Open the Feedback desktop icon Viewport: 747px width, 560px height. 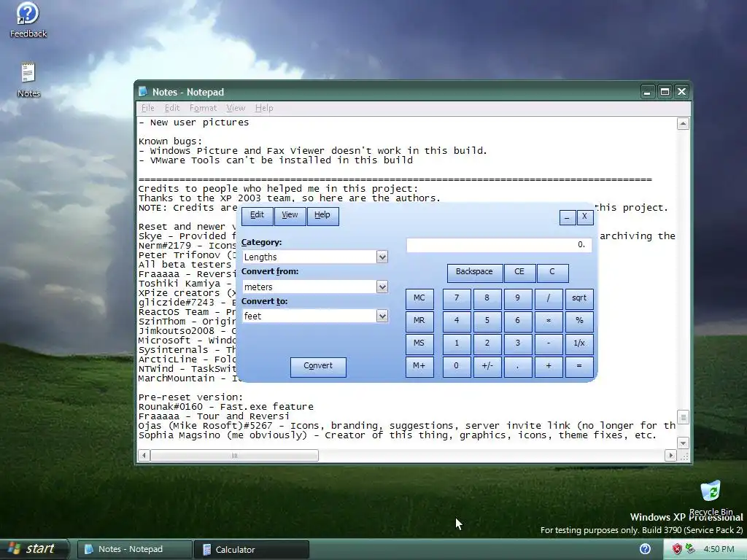pos(28,20)
